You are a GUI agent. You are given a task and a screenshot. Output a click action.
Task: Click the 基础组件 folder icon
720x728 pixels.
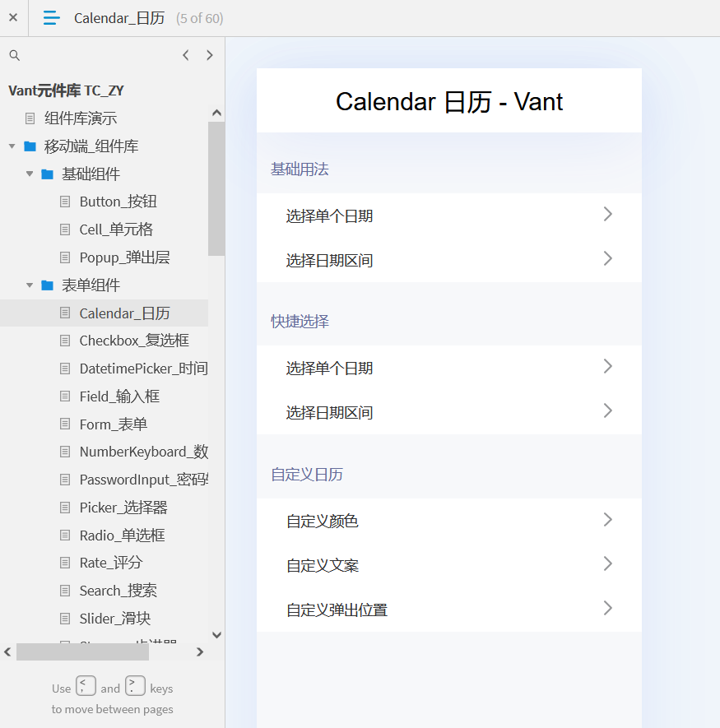[x=48, y=174]
